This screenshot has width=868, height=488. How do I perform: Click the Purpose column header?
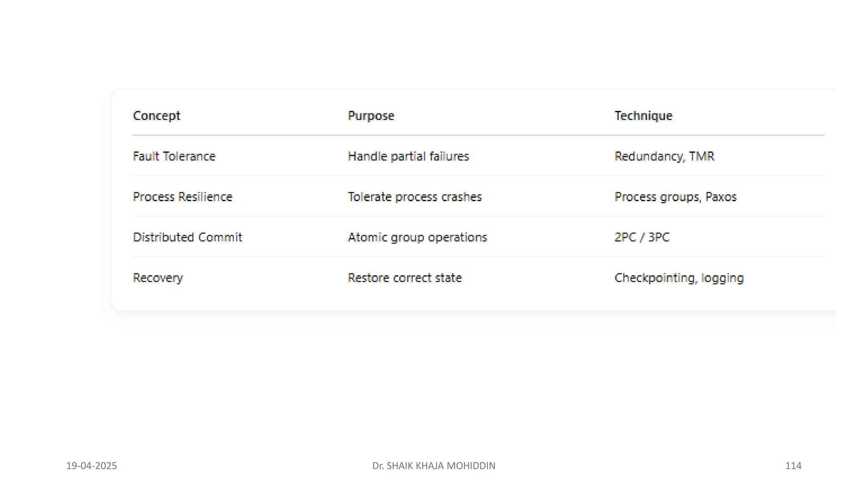tap(371, 116)
